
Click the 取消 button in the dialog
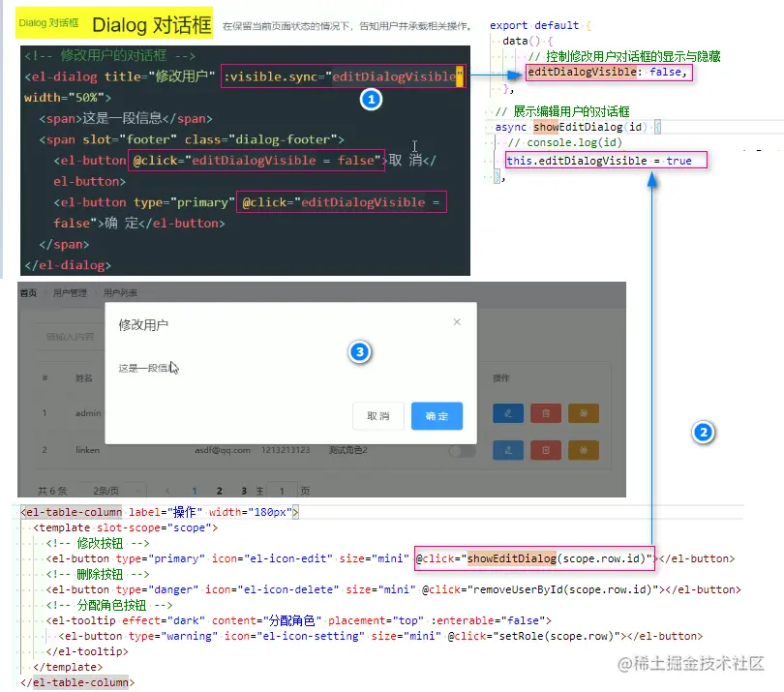378,416
